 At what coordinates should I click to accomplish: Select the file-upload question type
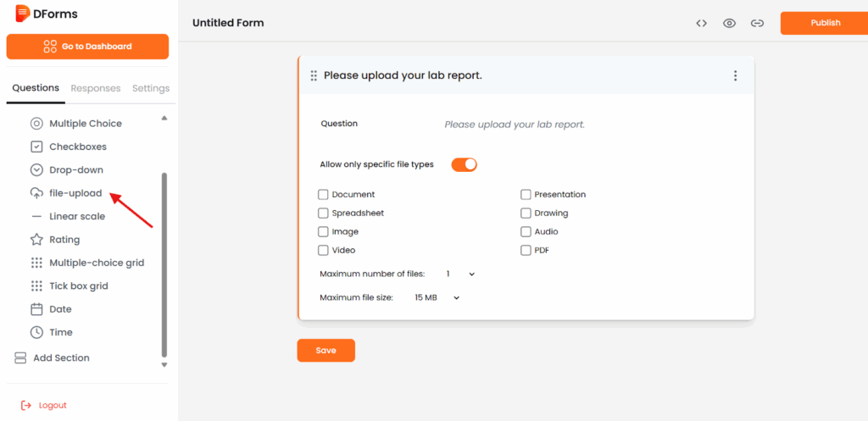tap(75, 193)
